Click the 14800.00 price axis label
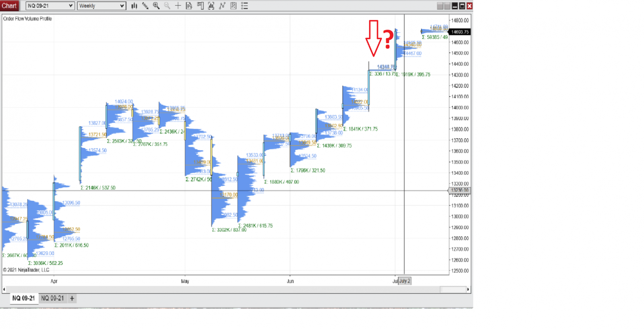The width and height of the screenshot is (644, 329). pos(460,20)
